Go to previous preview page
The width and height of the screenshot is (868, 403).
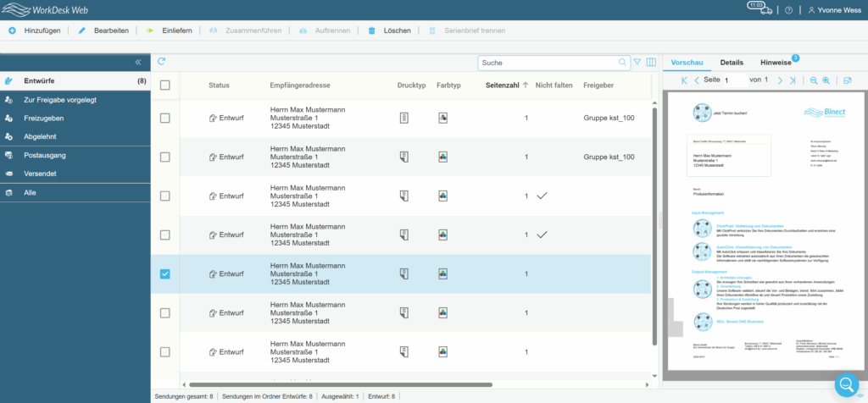point(697,80)
